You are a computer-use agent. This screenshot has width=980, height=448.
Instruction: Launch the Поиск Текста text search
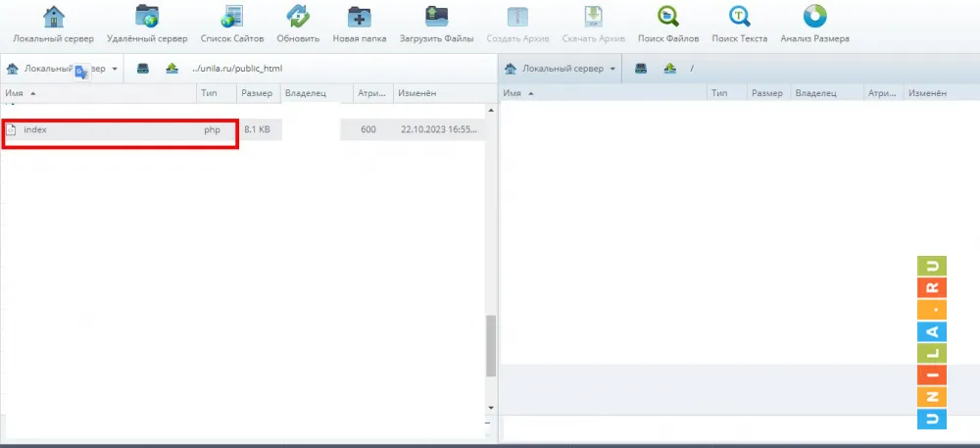point(739,18)
